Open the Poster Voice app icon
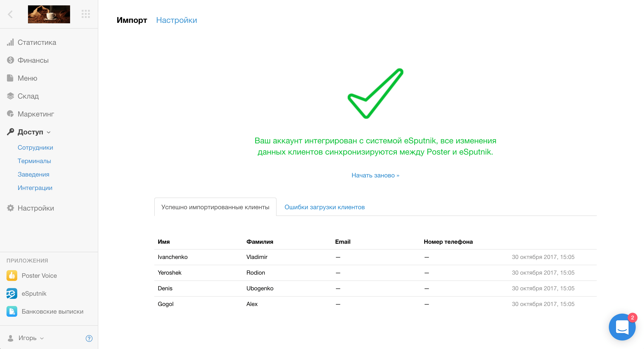 [12, 276]
